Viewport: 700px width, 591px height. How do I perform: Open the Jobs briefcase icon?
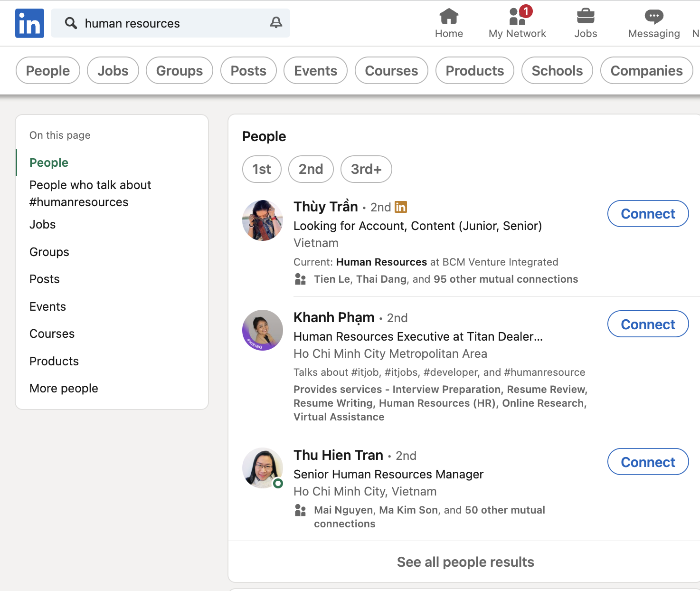click(585, 17)
